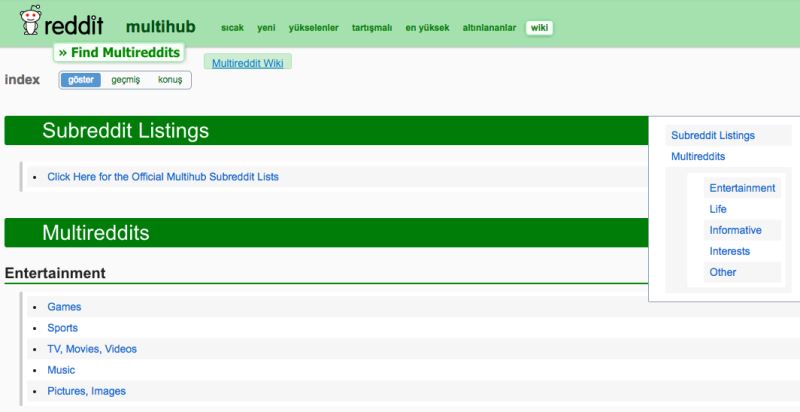Jump to Entertainment in table of contents

click(x=741, y=188)
